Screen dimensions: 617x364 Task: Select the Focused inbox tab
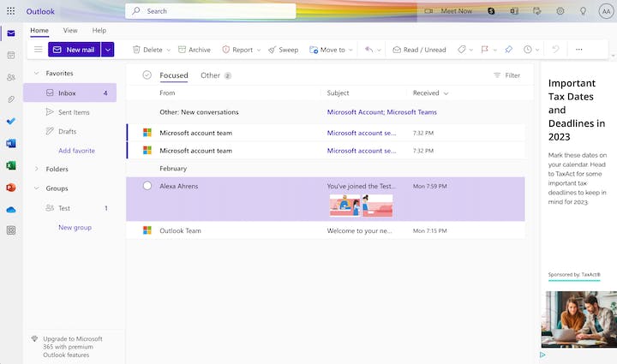pyautogui.click(x=173, y=75)
